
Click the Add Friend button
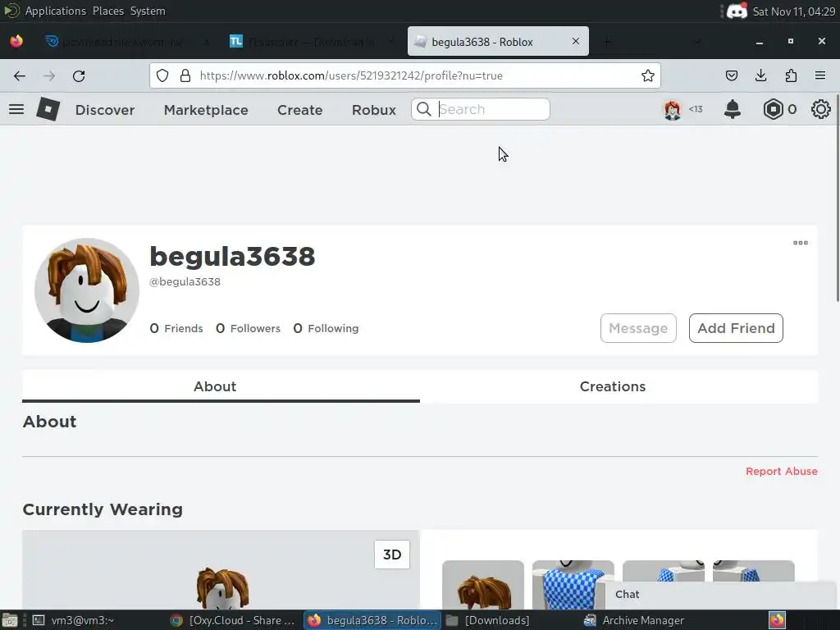(736, 328)
